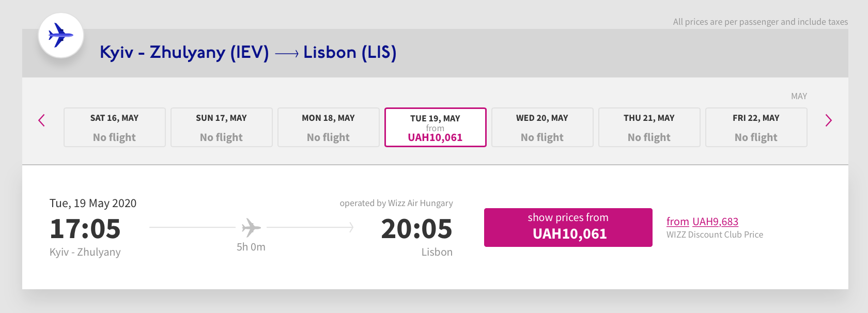Image resolution: width=868 pixels, height=313 pixels.
Task: Click the WIZZ Discount Club Price label
Action: coord(715,234)
